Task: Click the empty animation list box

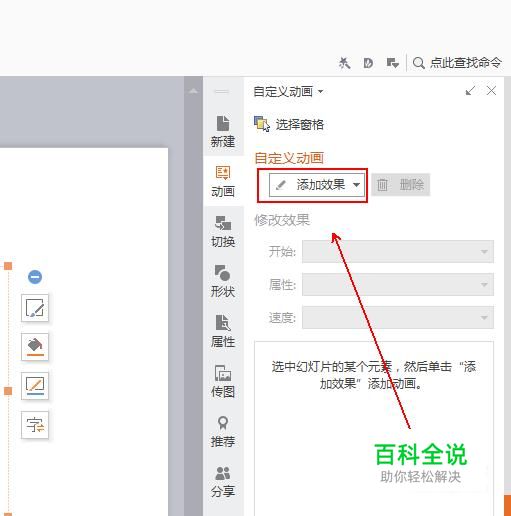Action: pos(374,428)
